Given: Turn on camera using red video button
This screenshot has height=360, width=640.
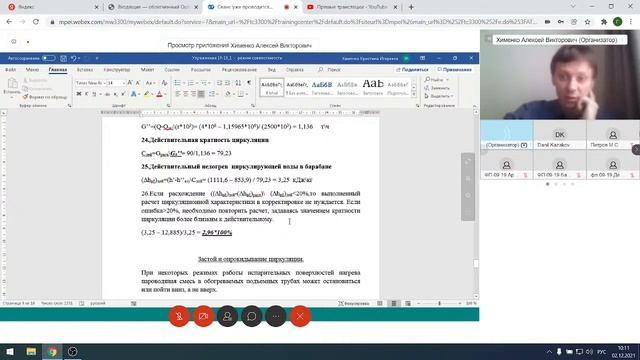Looking at the screenshot, I should pos(203,316).
